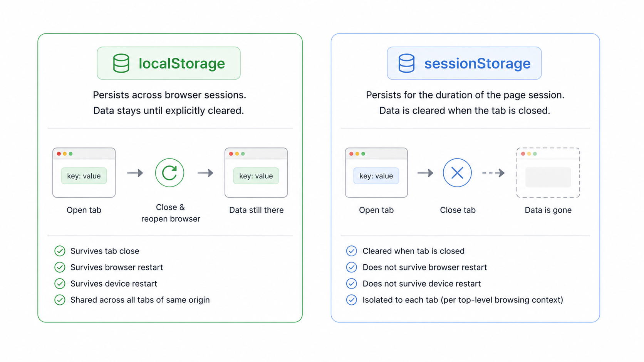The width and height of the screenshot is (644, 362).
Task: Click the checkmark beside Survives tab close
Action: [60, 251]
